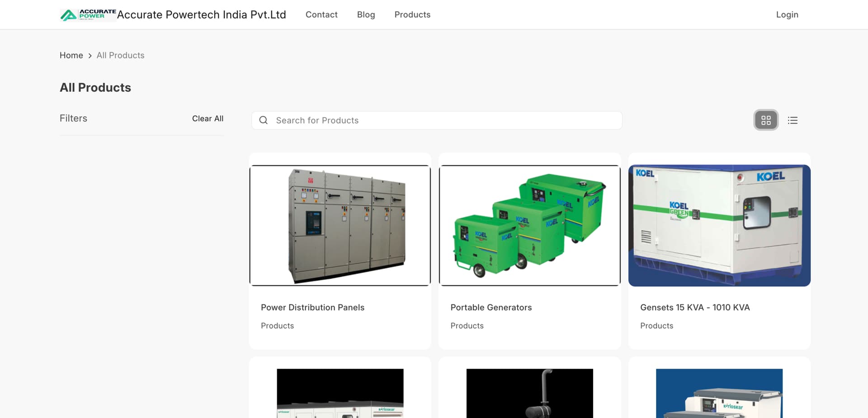Click the Login link

(787, 14)
